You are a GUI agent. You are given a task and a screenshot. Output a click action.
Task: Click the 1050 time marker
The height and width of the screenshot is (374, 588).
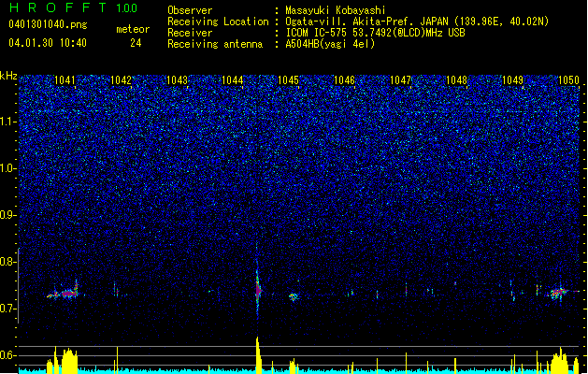pos(568,79)
